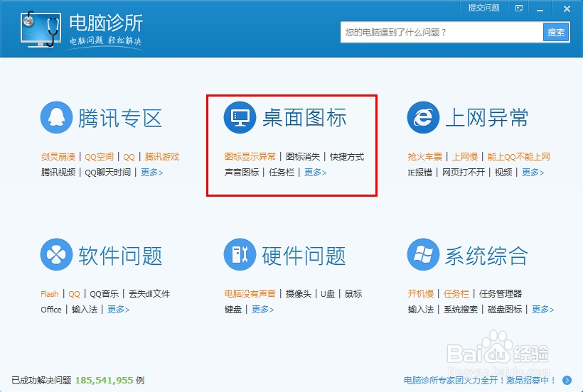
Task: Minimize the 电脑诊所 window
Action: 540,9
